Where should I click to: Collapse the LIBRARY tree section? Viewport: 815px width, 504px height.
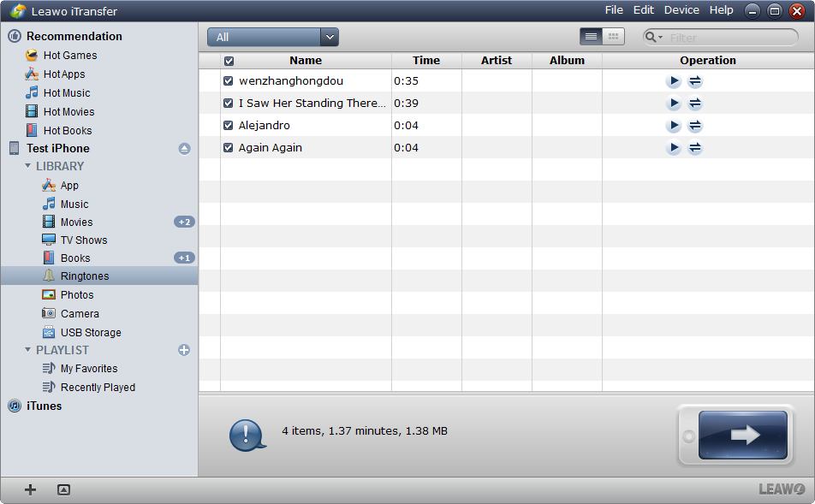(27, 166)
